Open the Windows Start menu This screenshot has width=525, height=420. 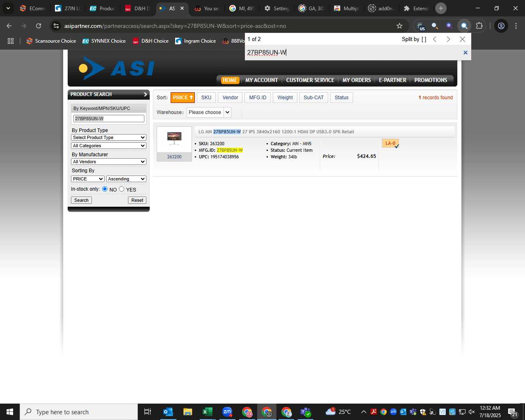tap(10, 412)
